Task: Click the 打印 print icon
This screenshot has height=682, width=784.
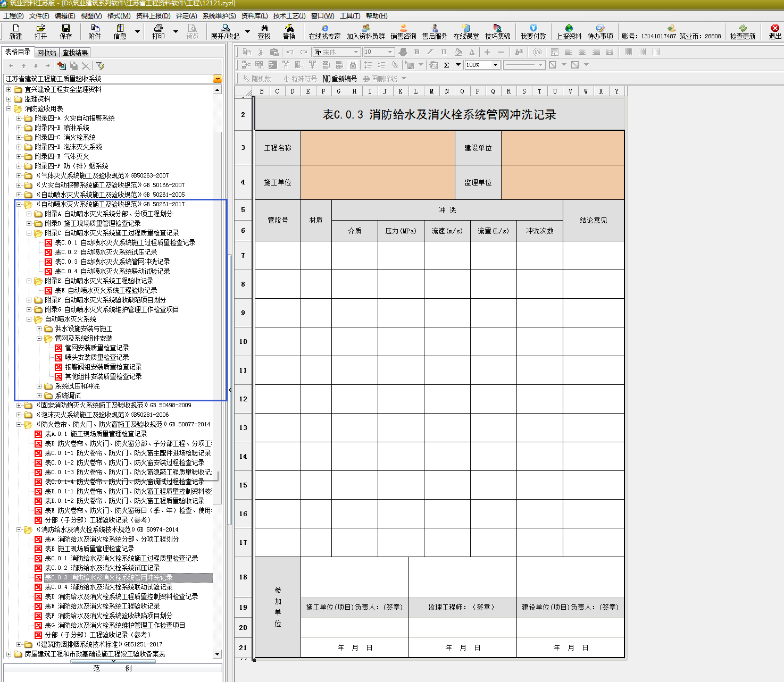Action: pyautogui.click(x=159, y=32)
